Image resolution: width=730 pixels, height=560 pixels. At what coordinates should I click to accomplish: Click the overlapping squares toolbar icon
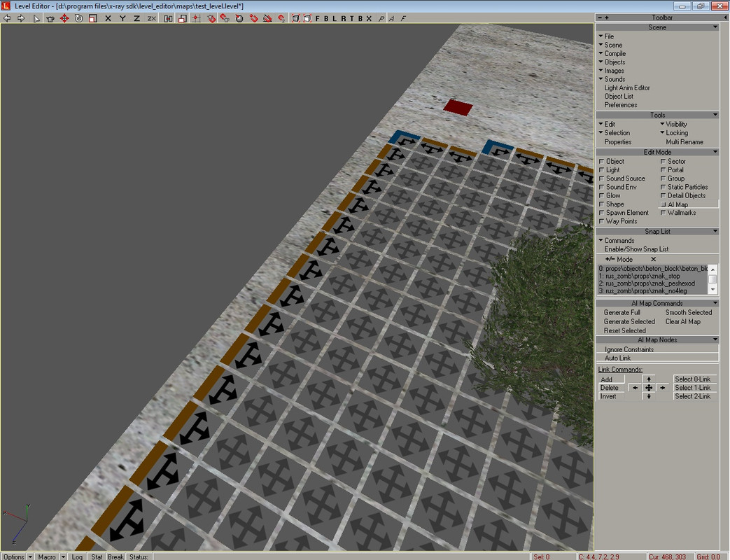pos(182,18)
